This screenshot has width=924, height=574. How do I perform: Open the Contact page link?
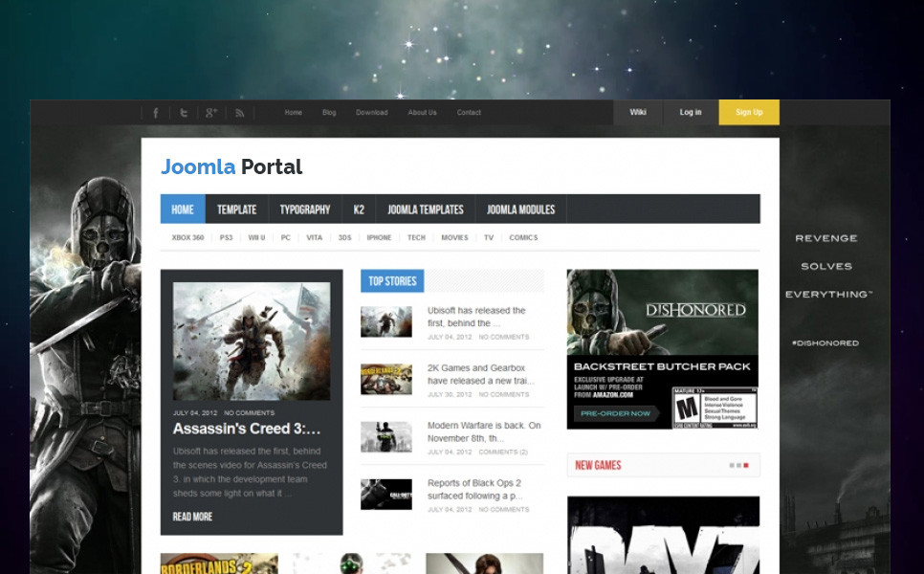pos(469,113)
